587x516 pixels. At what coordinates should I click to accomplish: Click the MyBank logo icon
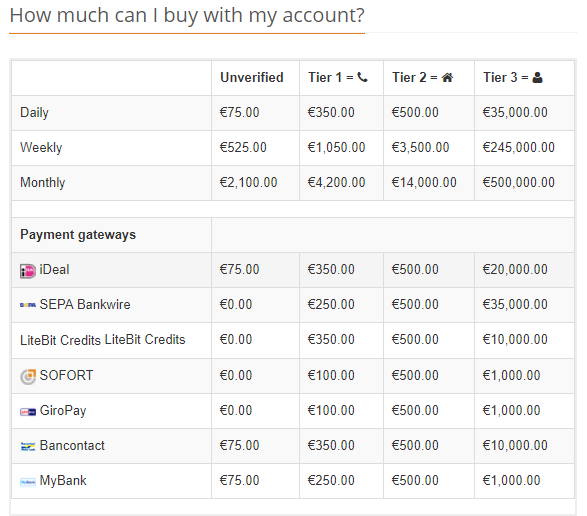tap(28, 482)
